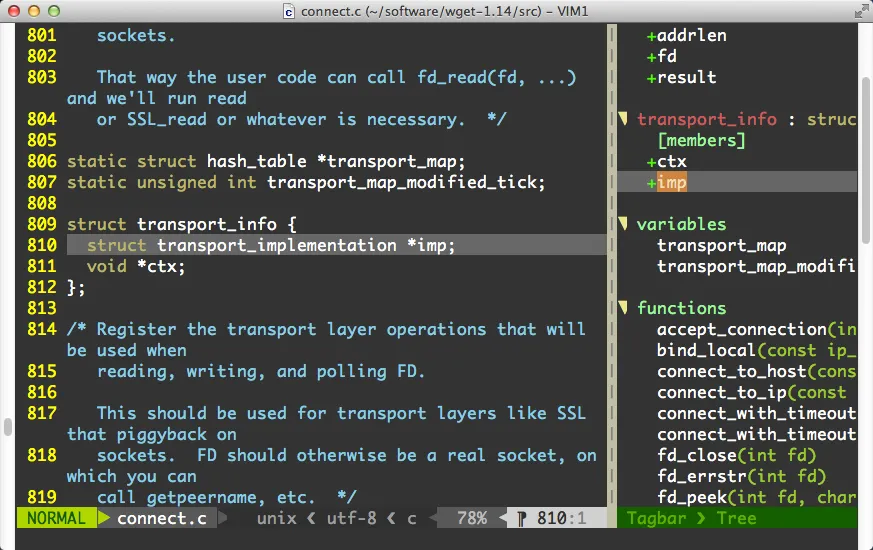The height and width of the screenshot is (550, 873).
Task: Click the left editor scrollbar handle
Action: pyautogui.click(x=8, y=427)
